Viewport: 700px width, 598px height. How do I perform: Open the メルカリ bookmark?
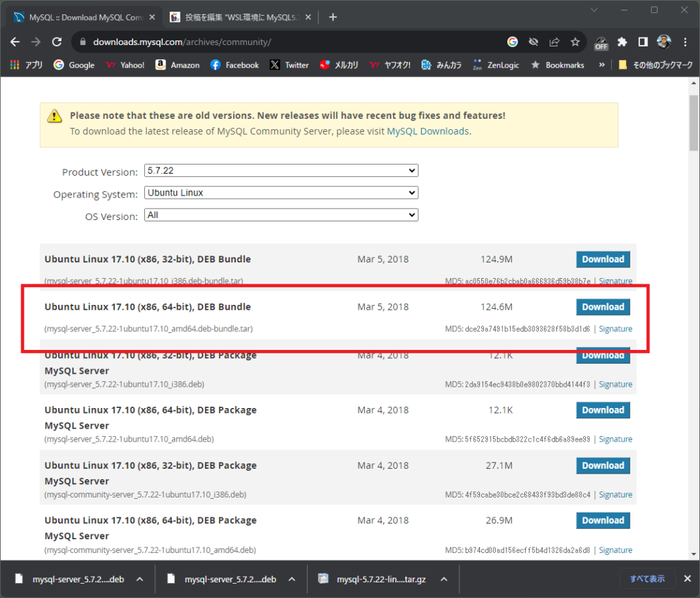click(339, 65)
